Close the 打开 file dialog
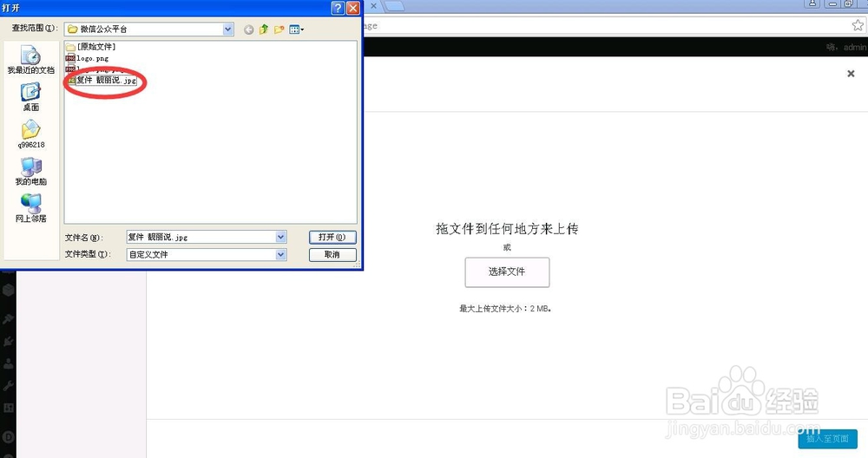 pos(352,8)
